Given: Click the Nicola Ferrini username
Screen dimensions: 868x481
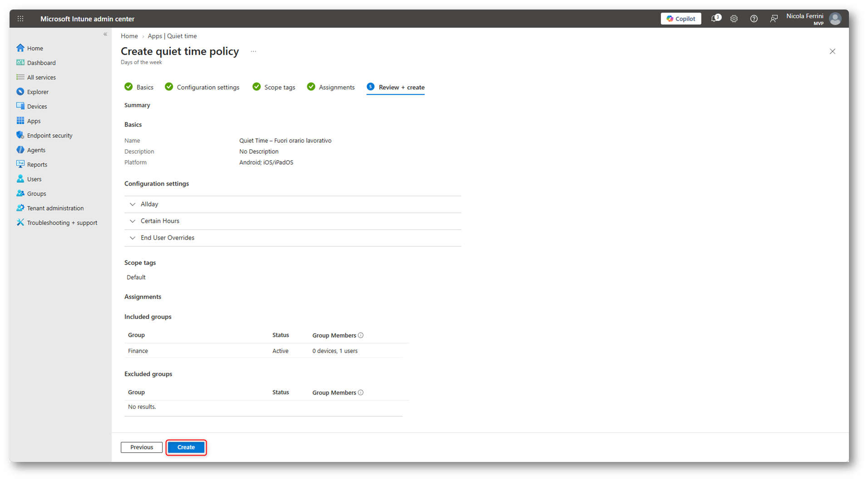Looking at the screenshot, I should [804, 16].
